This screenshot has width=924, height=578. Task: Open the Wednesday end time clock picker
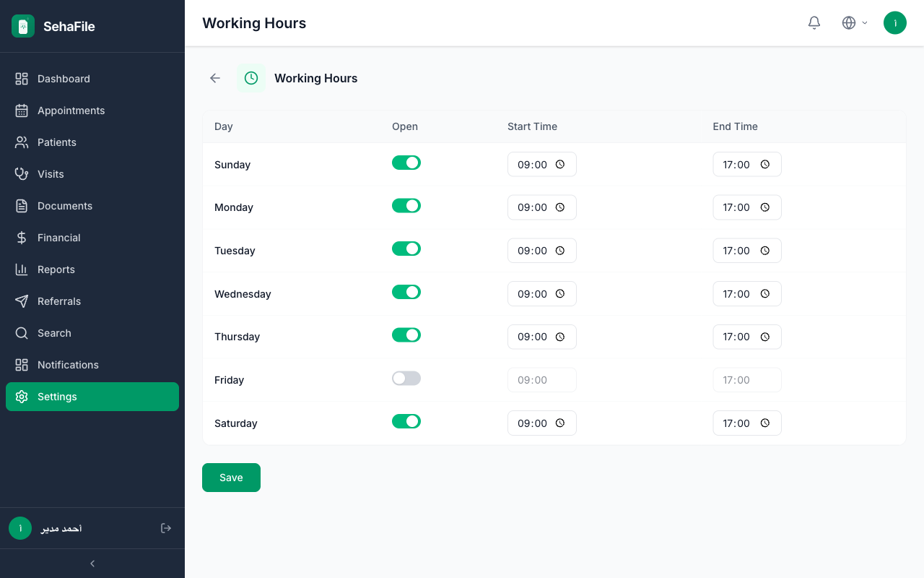click(x=765, y=294)
